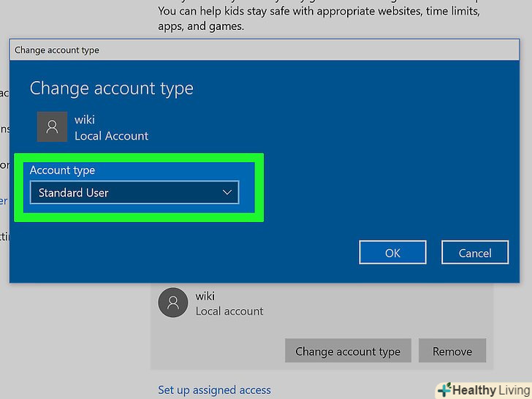Screen dimensions: 532x399
Task: Open the Set up assigned access link
Action: pos(214,390)
